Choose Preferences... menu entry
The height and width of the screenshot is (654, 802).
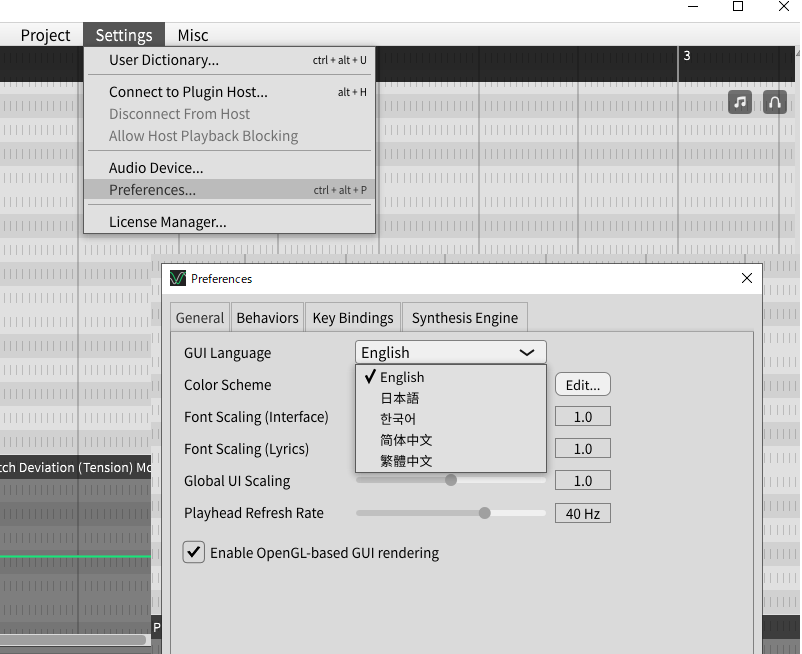[x=229, y=190]
